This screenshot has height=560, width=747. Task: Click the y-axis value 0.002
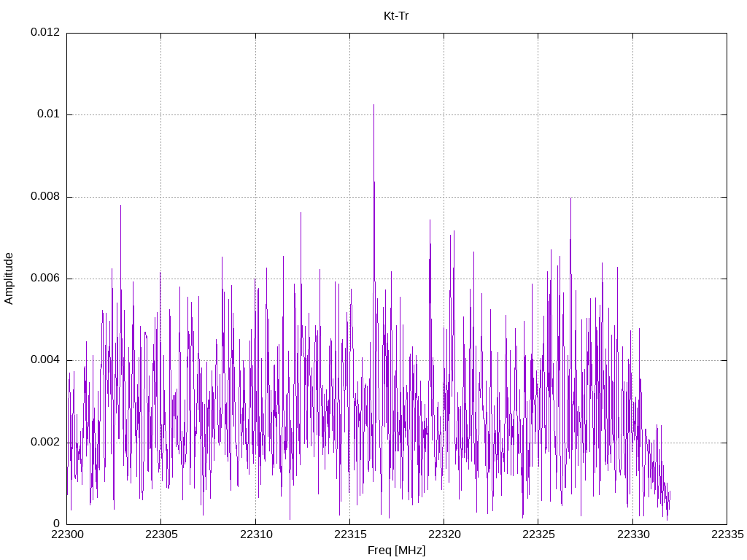(x=45, y=443)
